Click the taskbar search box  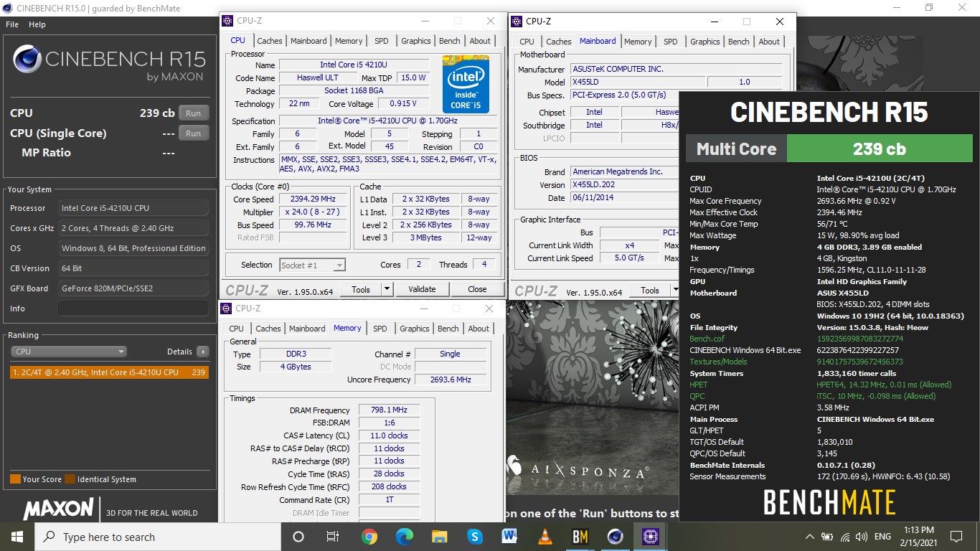point(158,537)
